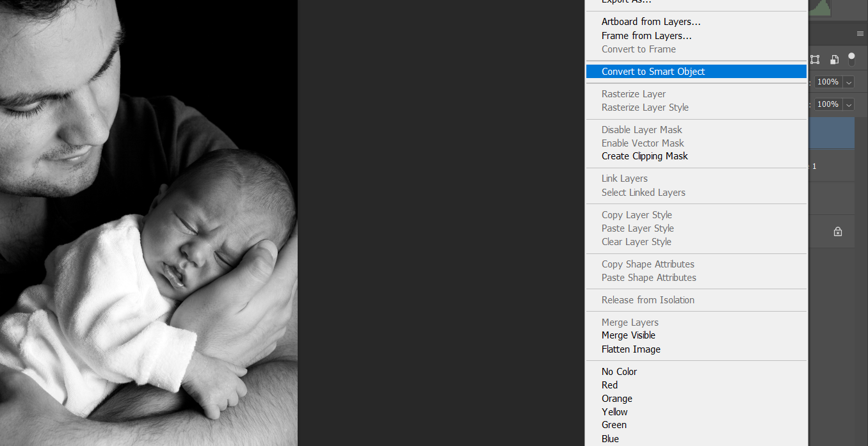This screenshot has height=446, width=868.
Task: Select the highlighted layer row in Layers panel
Action: click(x=832, y=133)
